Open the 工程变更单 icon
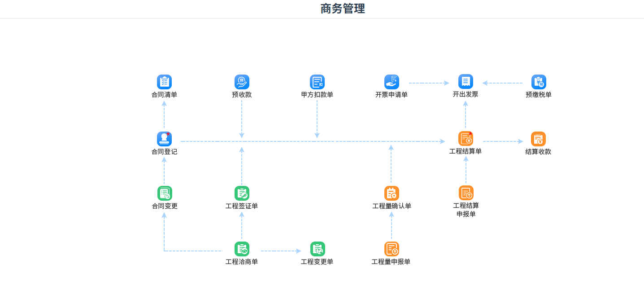This screenshot has height=295, width=644. (318, 249)
